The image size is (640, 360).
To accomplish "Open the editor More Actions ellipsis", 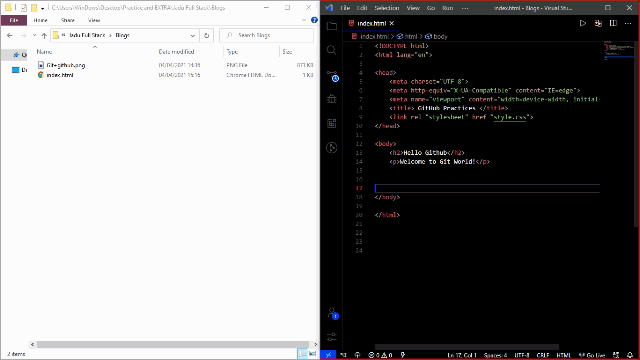I will (628, 24).
